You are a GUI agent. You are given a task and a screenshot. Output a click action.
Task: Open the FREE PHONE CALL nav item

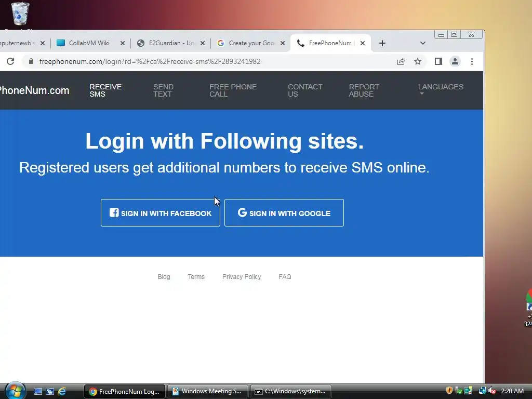pos(233,90)
